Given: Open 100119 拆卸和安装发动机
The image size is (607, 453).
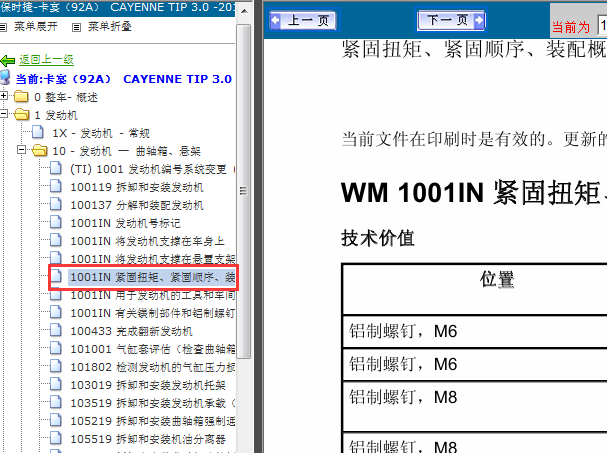Looking at the screenshot, I should pyautogui.click(x=137, y=187).
